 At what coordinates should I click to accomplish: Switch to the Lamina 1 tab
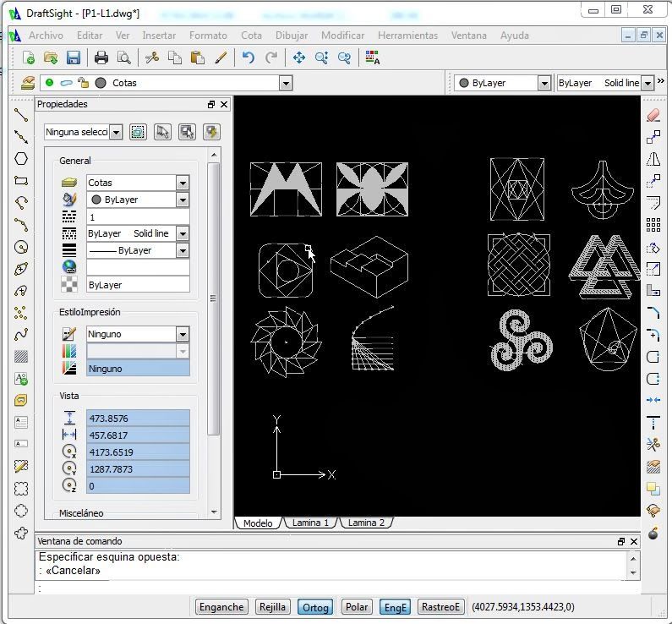click(x=310, y=523)
